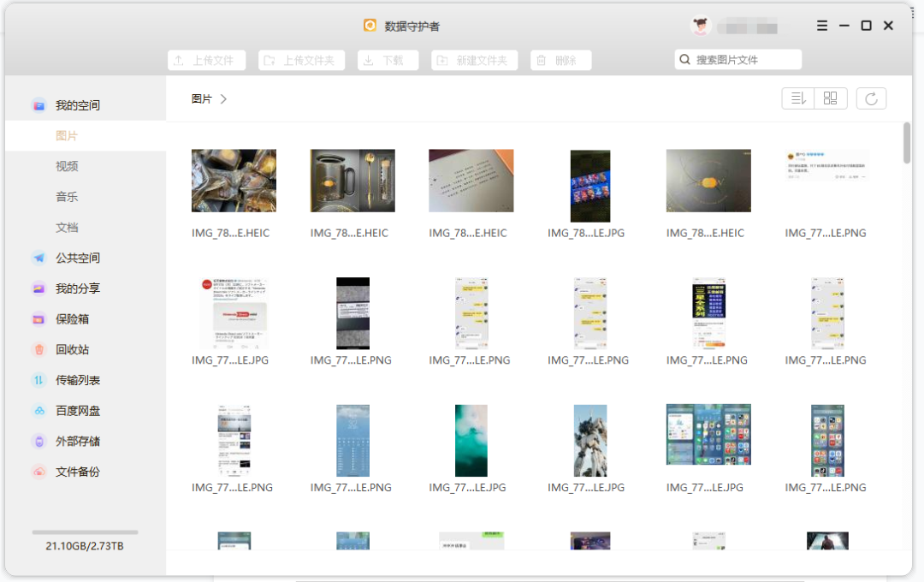Open My Space (我的空间) section icon
The image size is (924, 582).
point(38,105)
